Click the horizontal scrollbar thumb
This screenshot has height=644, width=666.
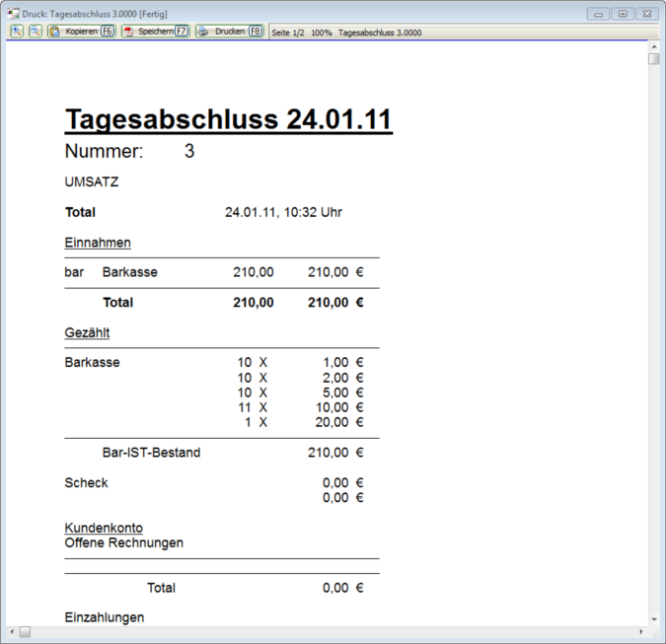coord(25,631)
